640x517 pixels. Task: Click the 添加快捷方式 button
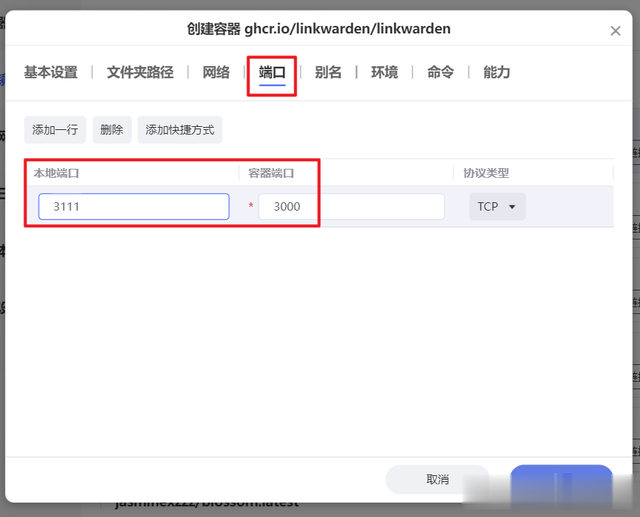click(180, 130)
